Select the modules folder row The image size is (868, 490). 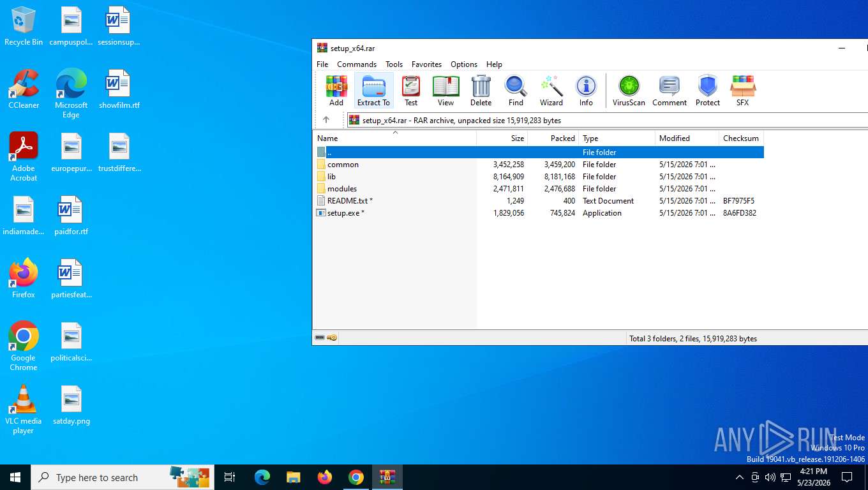[x=539, y=189]
